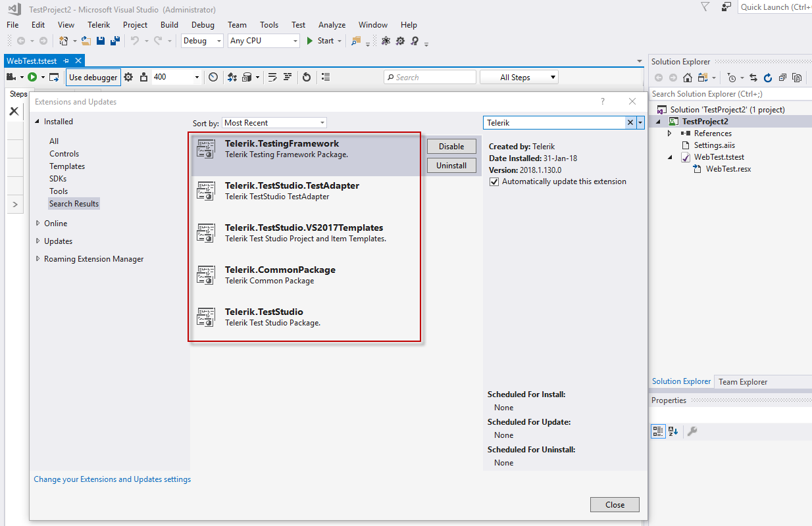This screenshot has width=812, height=526.
Task: Click the feedback icon near Quick Launch
Action: point(726,7)
